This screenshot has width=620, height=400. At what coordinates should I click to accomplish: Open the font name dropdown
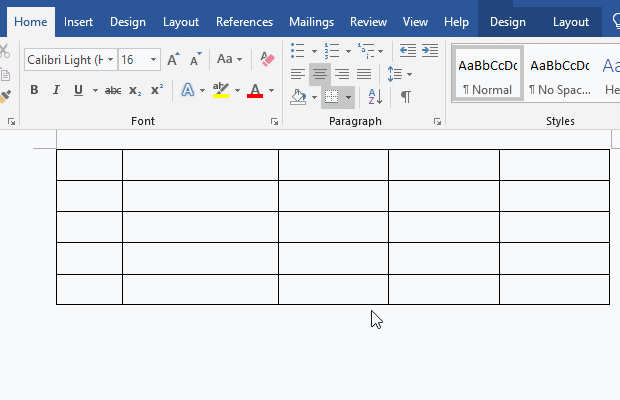110,60
